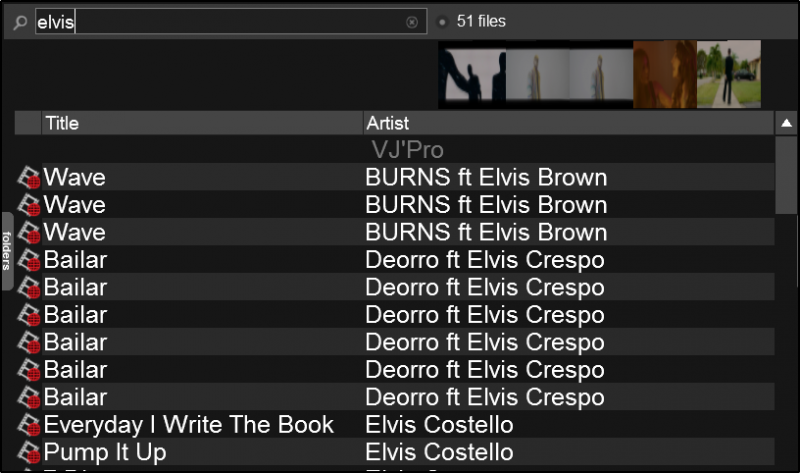
Task: Click video icon of Everyday I Write The Book
Action: point(29,425)
